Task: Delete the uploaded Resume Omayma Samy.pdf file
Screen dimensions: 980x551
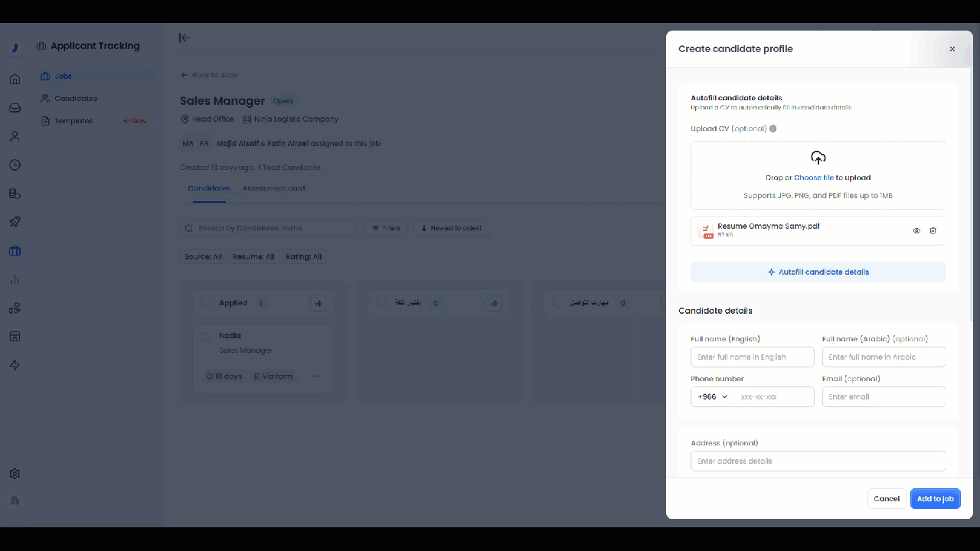Action: (933, 231)
